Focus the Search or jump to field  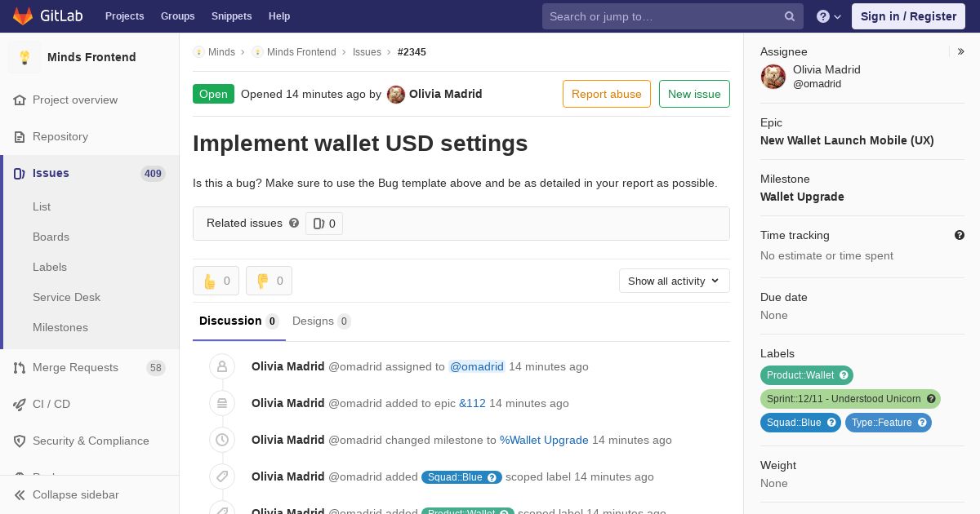point(673,16)
